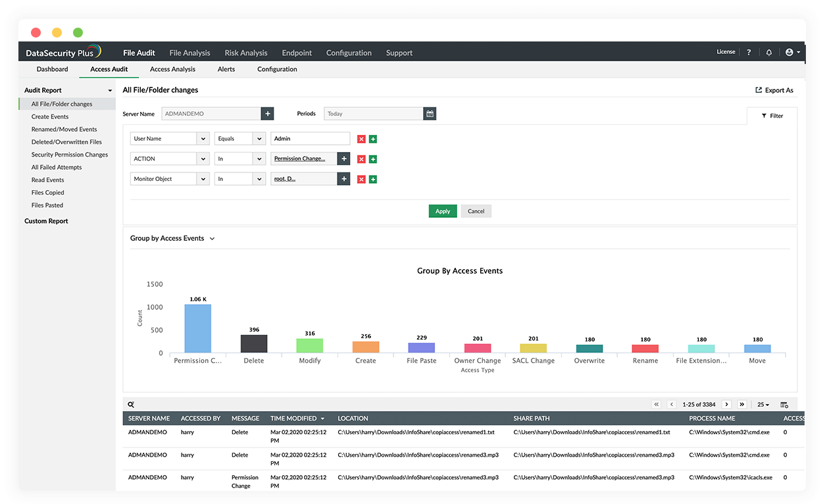The height and width of the screenshot is (504, 825).
Task: Open the top bar Configuration menu
Action: click(349, 53)
